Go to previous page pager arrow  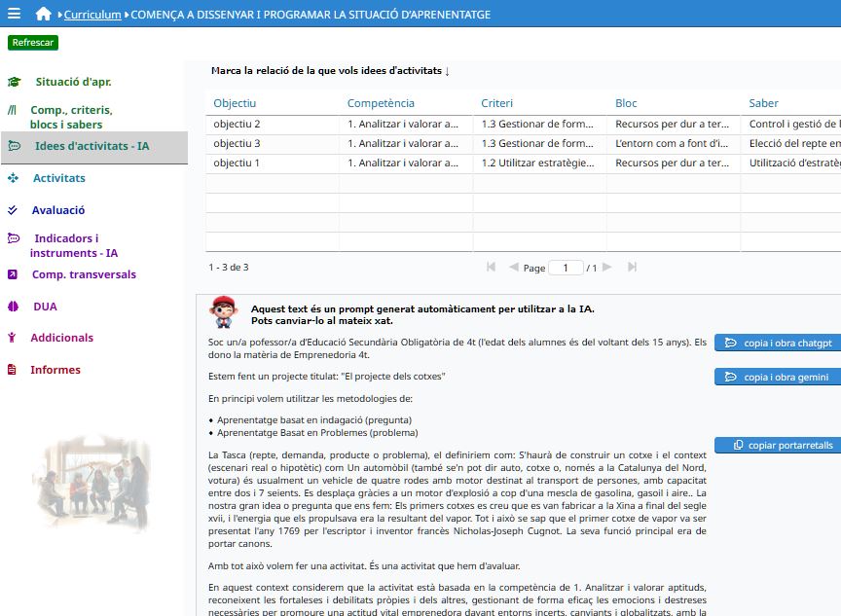(x=513, y=267)
